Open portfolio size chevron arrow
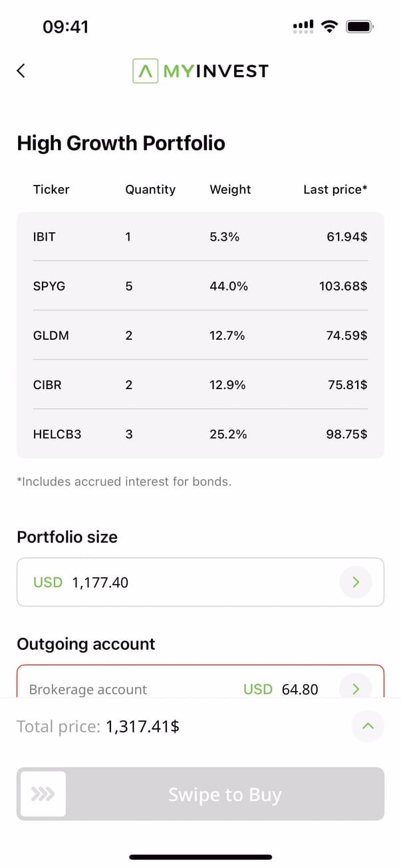Screen dimensions: 401x868 pos(356,583)
